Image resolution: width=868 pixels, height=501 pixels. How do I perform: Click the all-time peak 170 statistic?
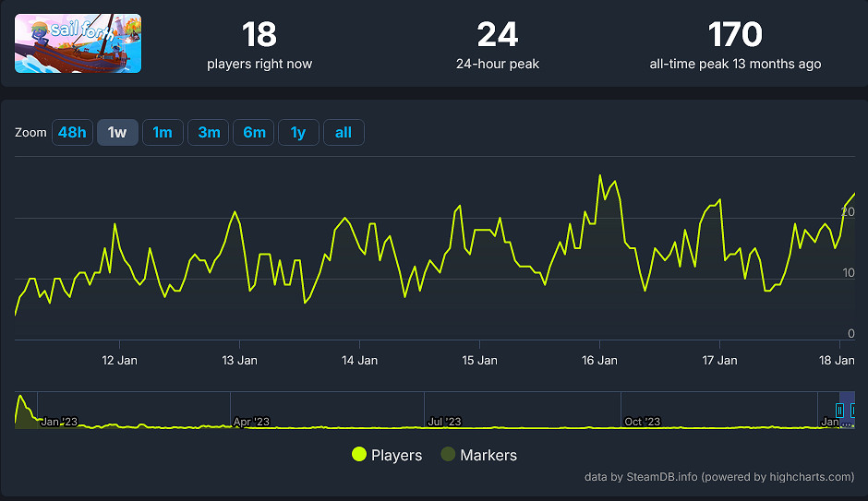pos(735,35)
